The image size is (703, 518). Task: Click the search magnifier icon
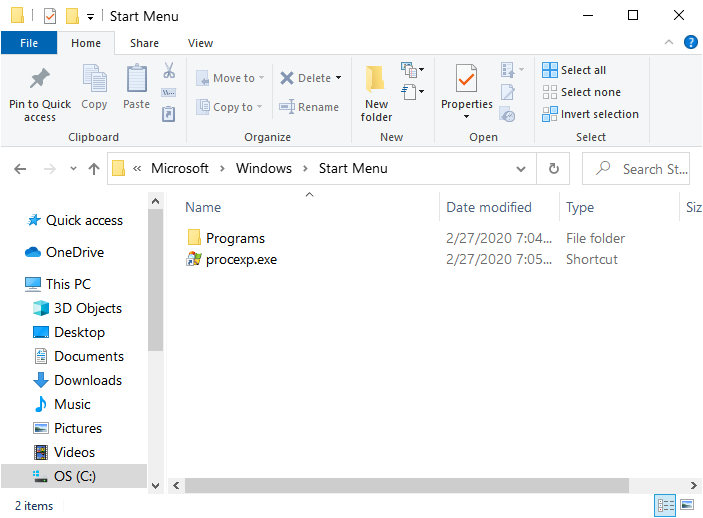click(x=603, y=168)
